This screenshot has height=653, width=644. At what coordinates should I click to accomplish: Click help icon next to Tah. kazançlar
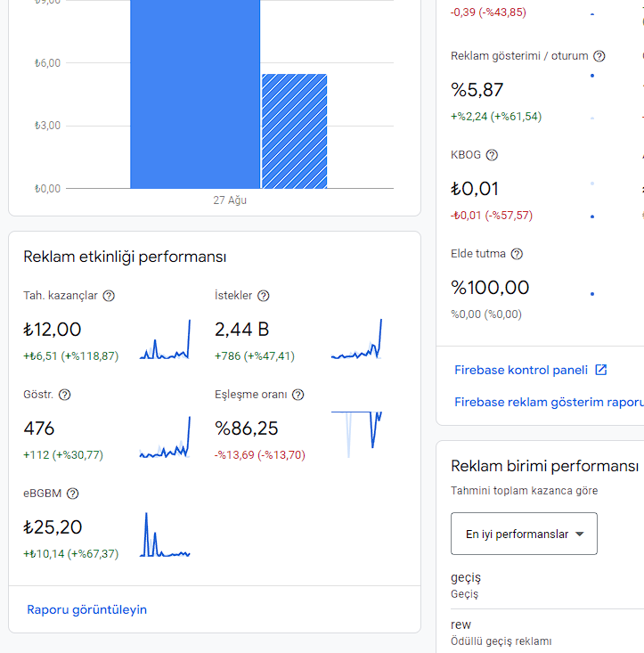[109, 296]
